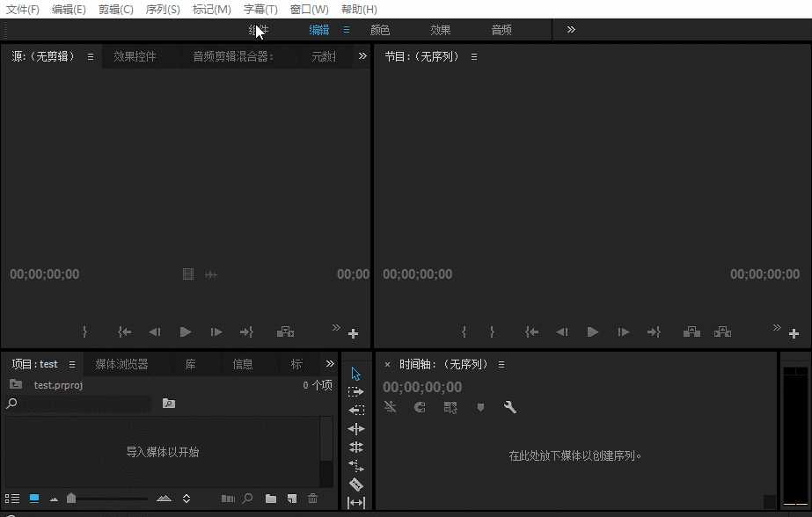Click the trash Clear icon in project panel
812x517 pixels.
[x=313, y=499]
